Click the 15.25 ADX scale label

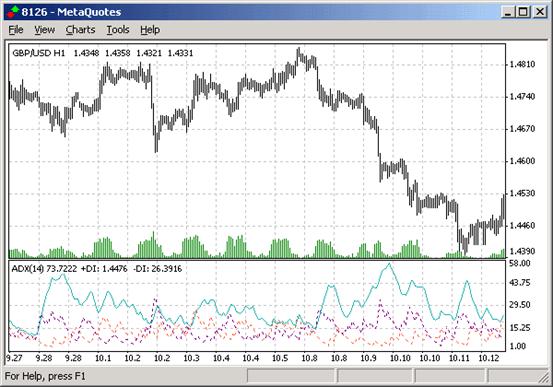click(x=520, y=328)
